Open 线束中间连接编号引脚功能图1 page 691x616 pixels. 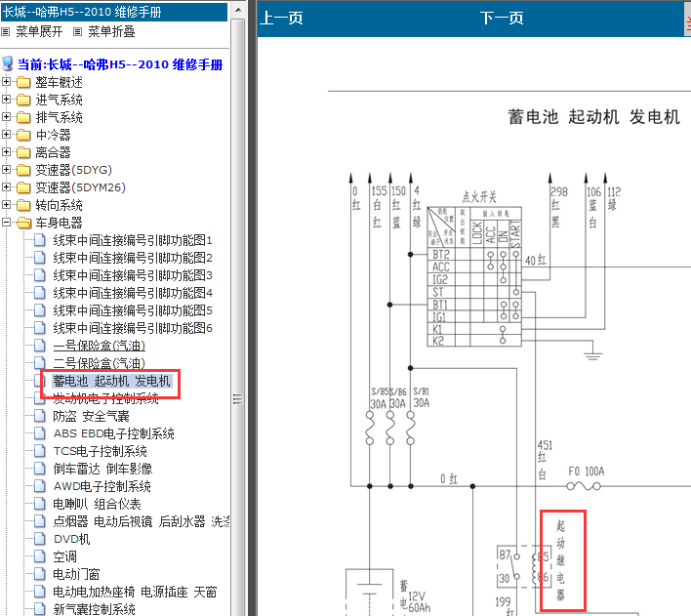(x=133, y=240)
